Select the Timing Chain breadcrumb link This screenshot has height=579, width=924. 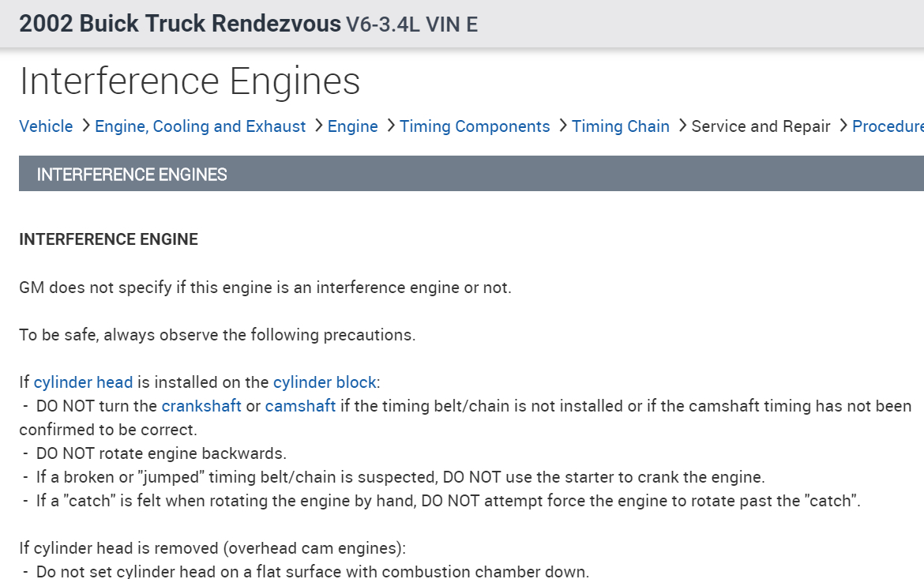tap(620, 126)
